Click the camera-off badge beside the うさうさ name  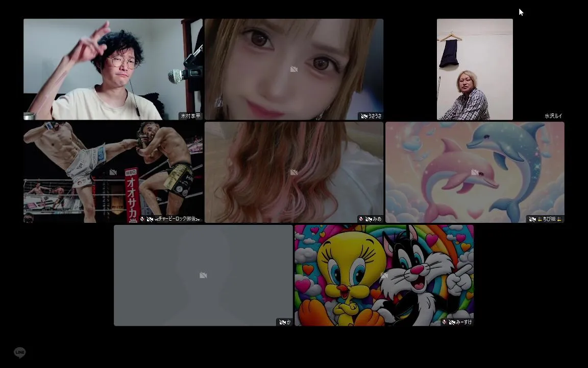click(364, 116)
